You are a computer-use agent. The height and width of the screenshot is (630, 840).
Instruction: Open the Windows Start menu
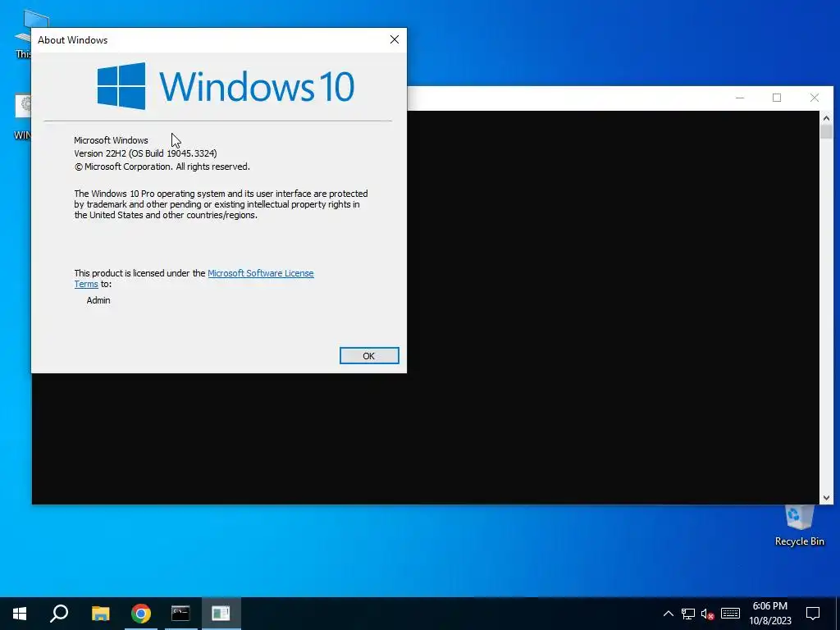[20, 613]
